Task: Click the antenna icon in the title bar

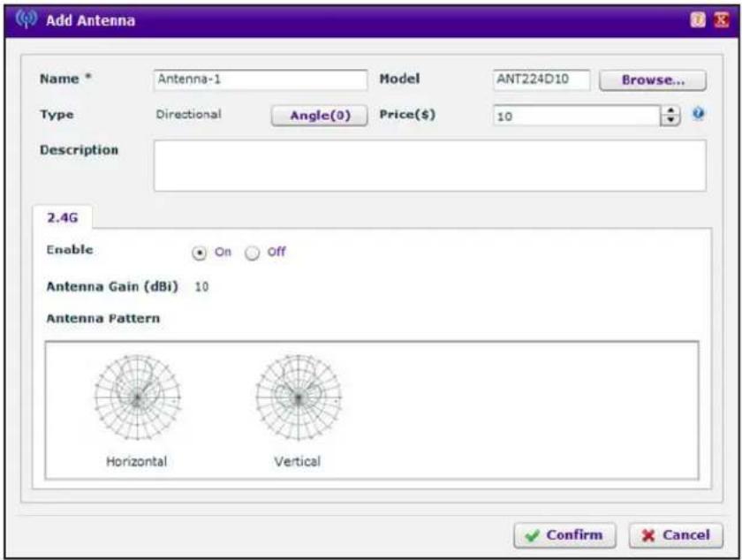Action: click(x=26, y=19)
